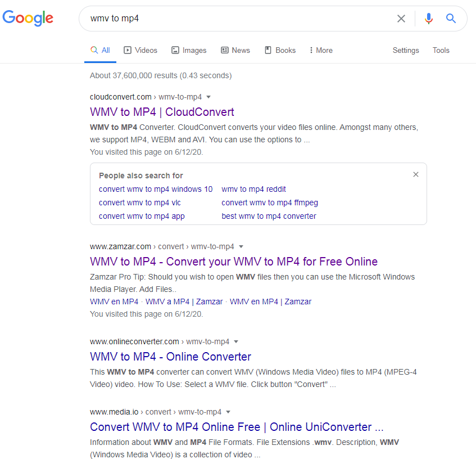Expand the www.media.io result dropdown arrow
The height and width of the screenshot is (459, 476).
[x=228, y=412]
